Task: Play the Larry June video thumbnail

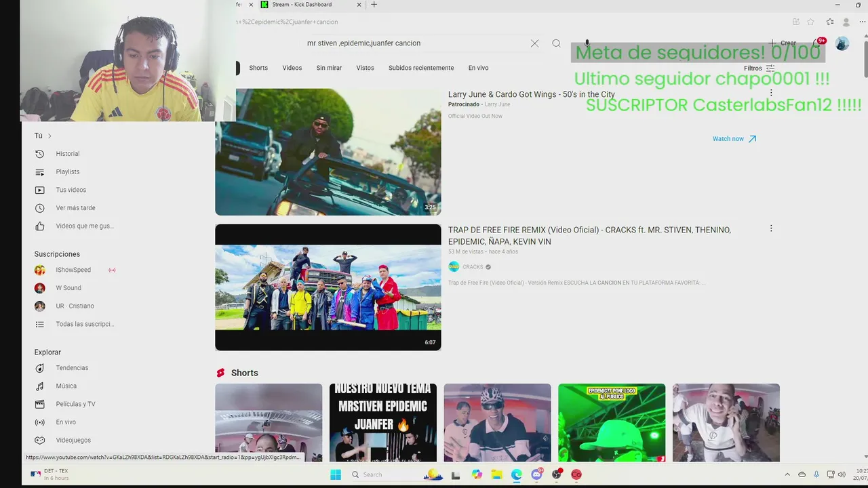Action: pos(328,152)
